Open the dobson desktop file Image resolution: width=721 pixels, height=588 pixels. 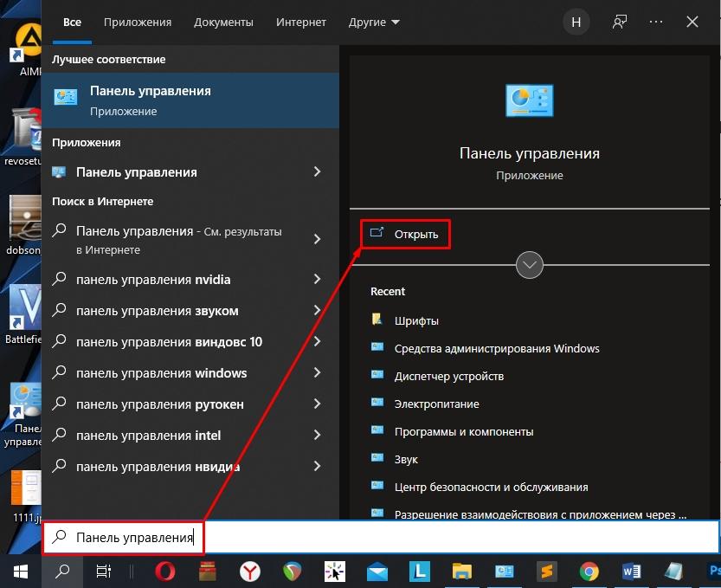coord(23,225)
